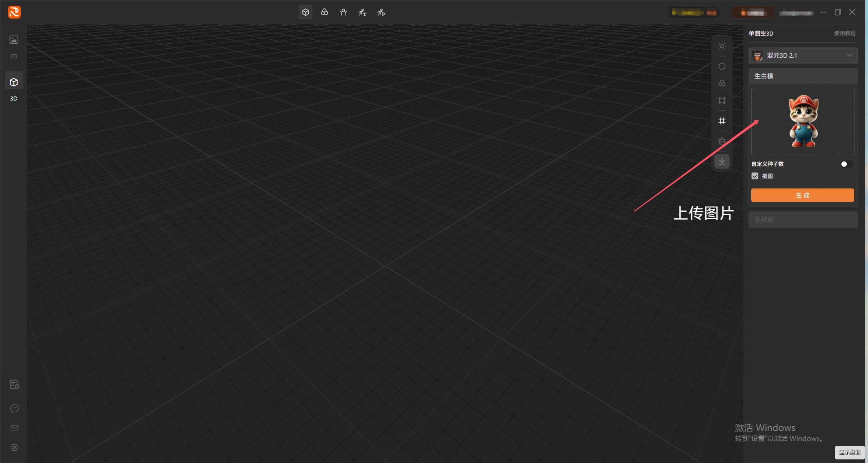Open the running figure with play video-motion icon
Viewport: 868px width, 463px height.
[x=381, y=12]
